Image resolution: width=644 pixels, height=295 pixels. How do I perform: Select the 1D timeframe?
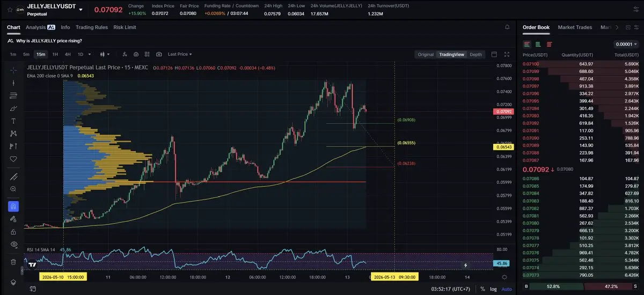[x=80, y=54]
